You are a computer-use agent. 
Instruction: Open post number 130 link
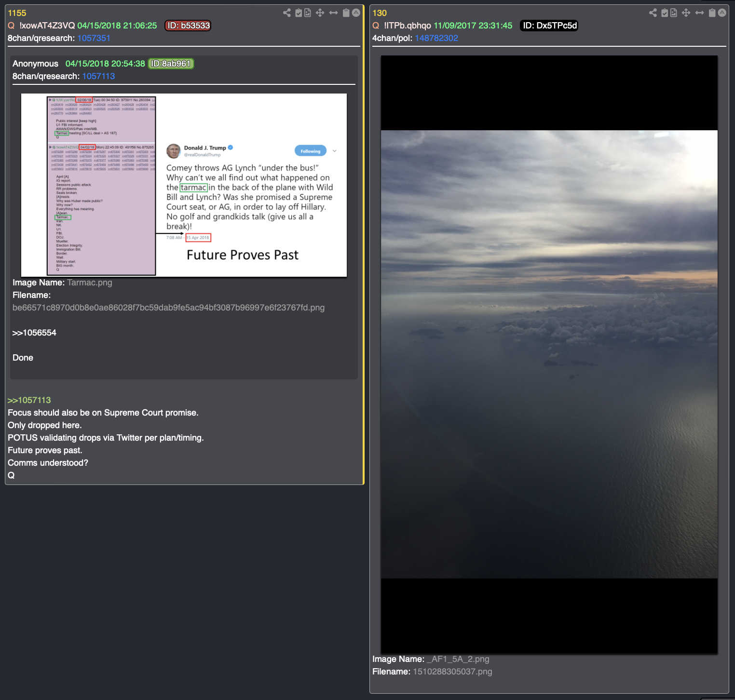tap(380, 13)
